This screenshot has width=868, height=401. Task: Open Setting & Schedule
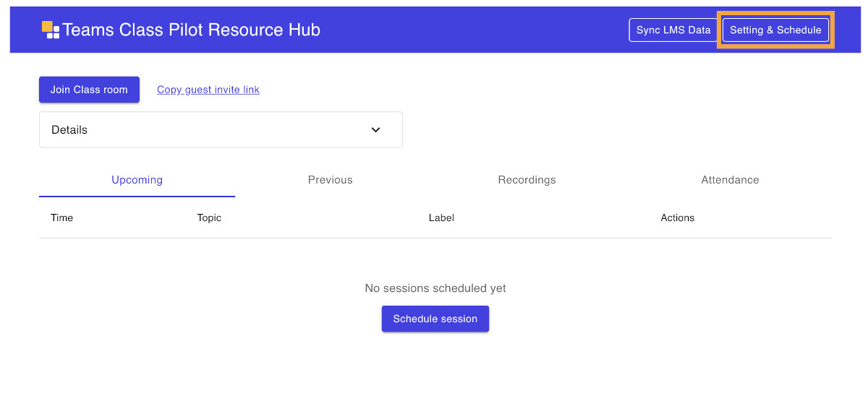(x=775, y=30)
